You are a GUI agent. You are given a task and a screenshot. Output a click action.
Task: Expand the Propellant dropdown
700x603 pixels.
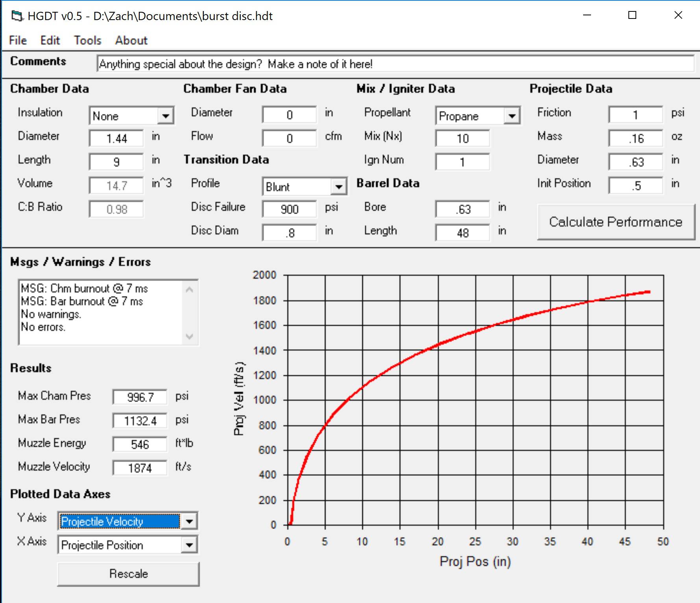(512, 116)
